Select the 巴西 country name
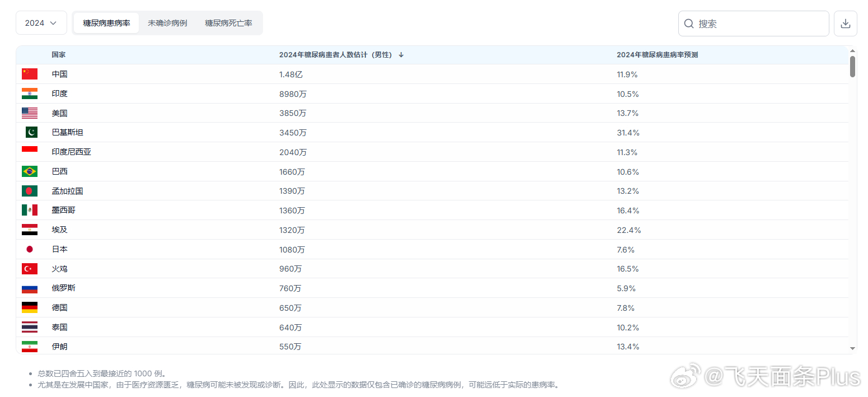Viewport: 868px width, 397px height. click(x=59, y=171)
